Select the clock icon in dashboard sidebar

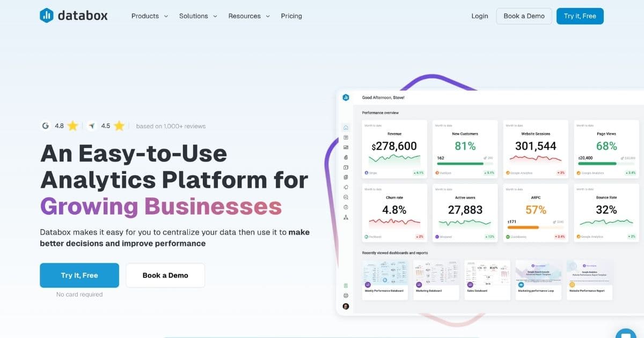point(346,207)
